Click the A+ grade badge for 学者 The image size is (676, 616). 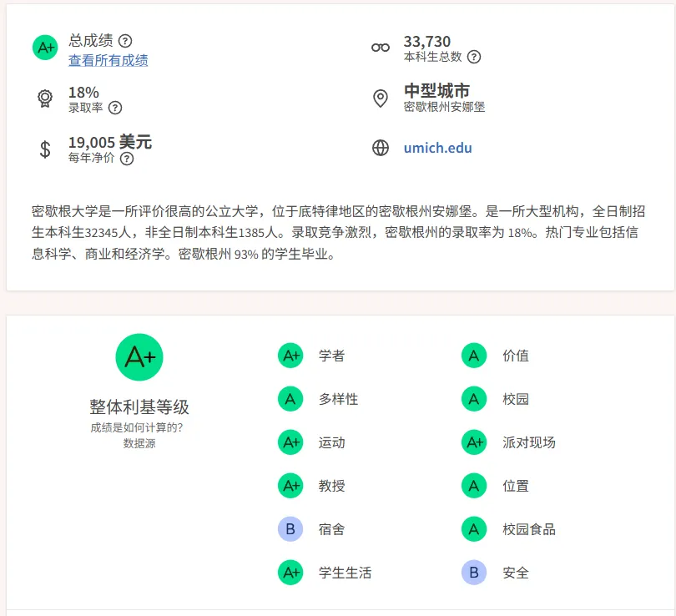[290, 356]
